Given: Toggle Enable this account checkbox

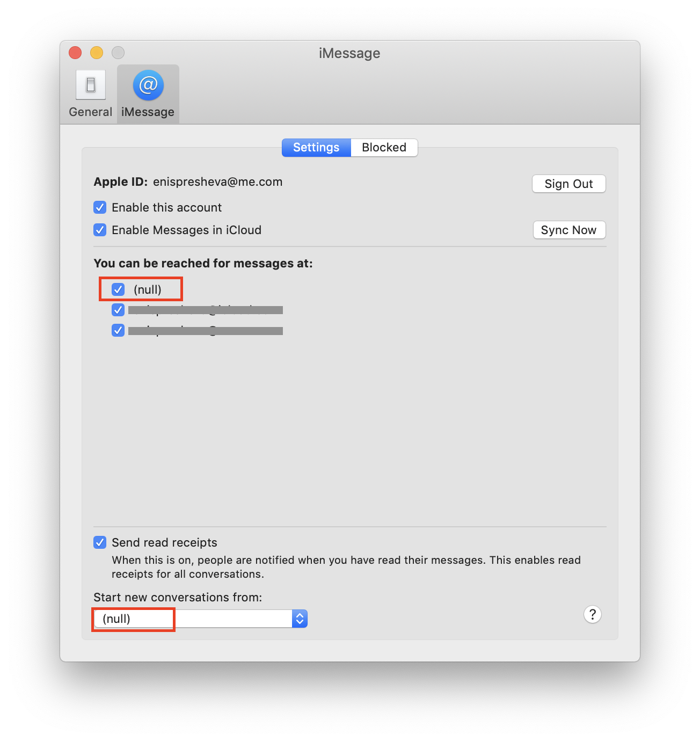Looking at the screenshot, I should pos(100,207).
